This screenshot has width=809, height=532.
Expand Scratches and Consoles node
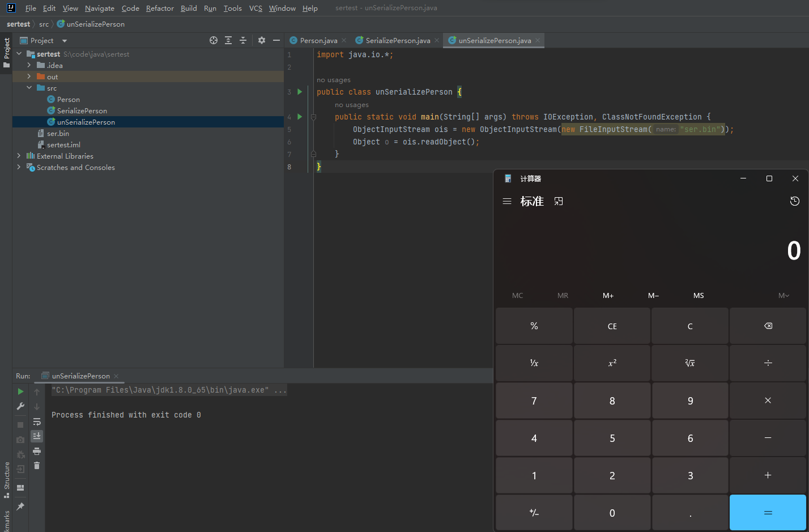click(x=19, y=167)
